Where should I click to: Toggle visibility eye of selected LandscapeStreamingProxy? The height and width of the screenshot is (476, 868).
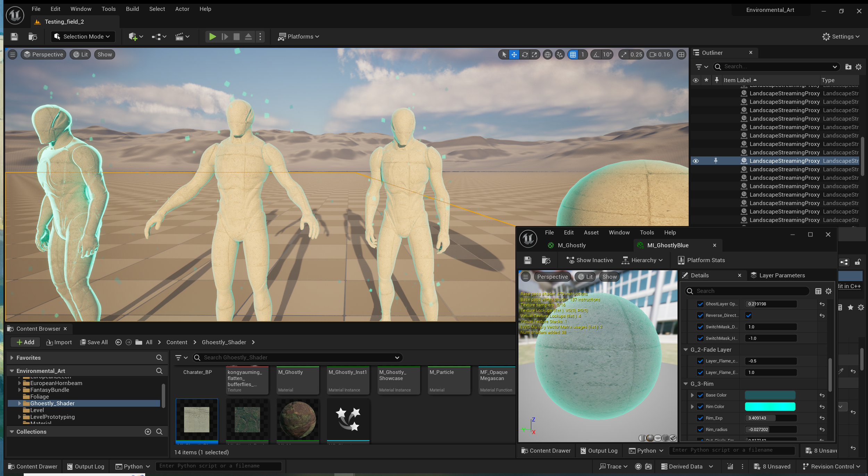pyautogui.click(x=695, y=161)
